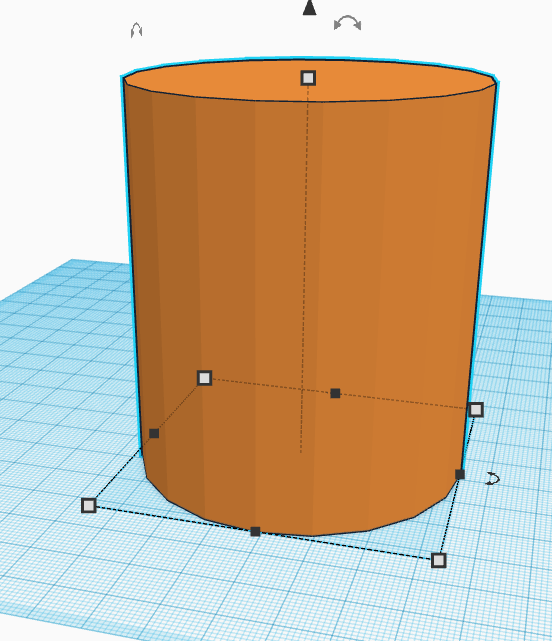Select the white corner handle at the front-right of the base

pyautogui.click(x=438, y=560)
